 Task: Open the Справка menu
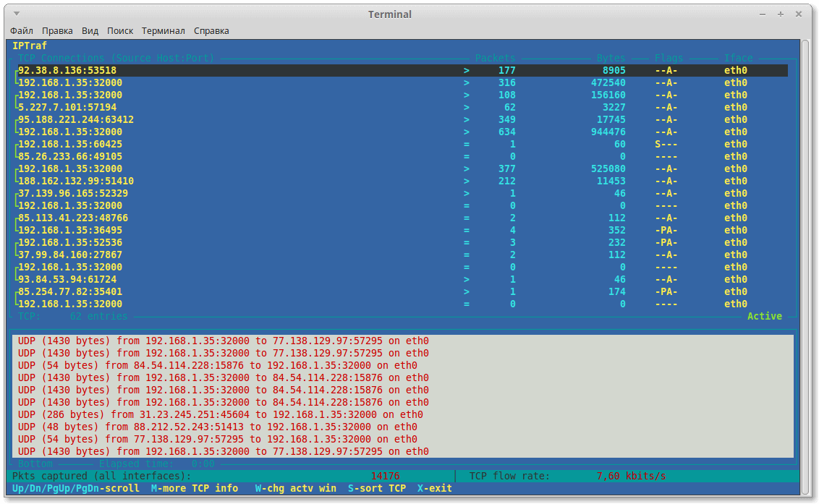point(211,31)
